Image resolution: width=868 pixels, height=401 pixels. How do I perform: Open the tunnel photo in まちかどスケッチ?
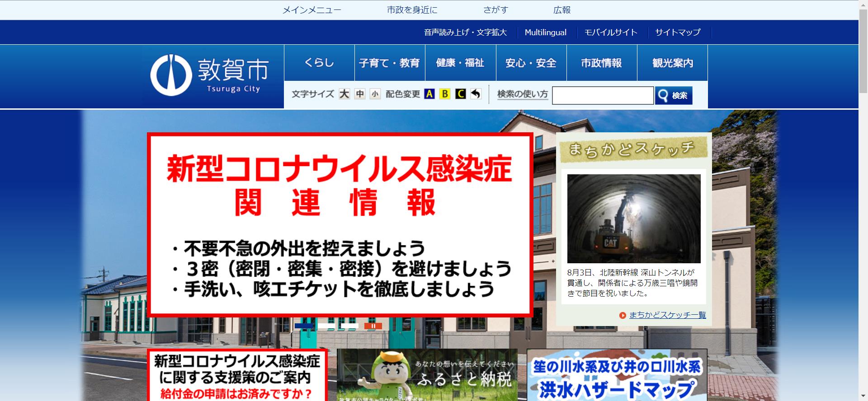tap(634, 219)
